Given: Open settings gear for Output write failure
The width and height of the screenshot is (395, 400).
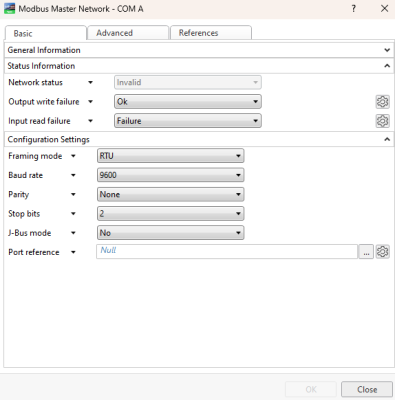Looking at the screenshot, I should point(382,102).
